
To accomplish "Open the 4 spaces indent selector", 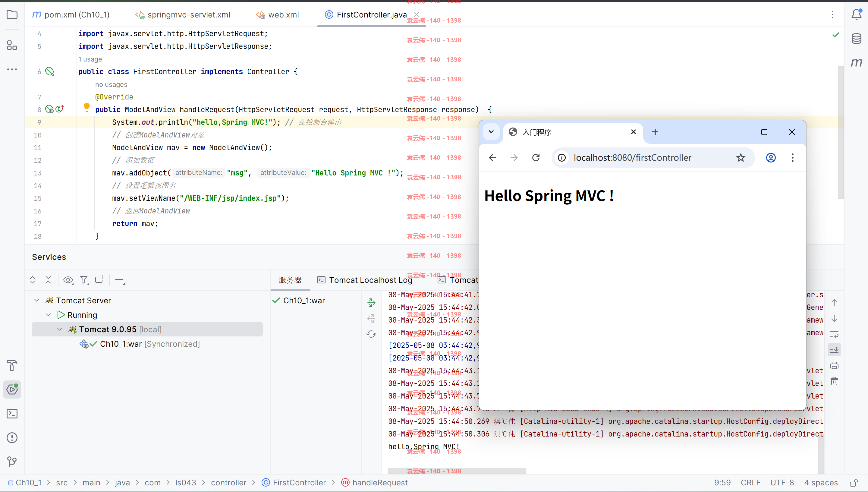I will [x=821, y=483].
